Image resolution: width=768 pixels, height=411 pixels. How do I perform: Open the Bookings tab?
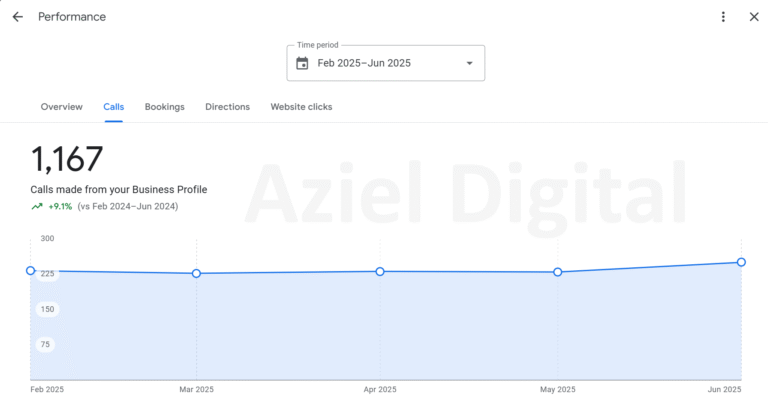(164, 107)
